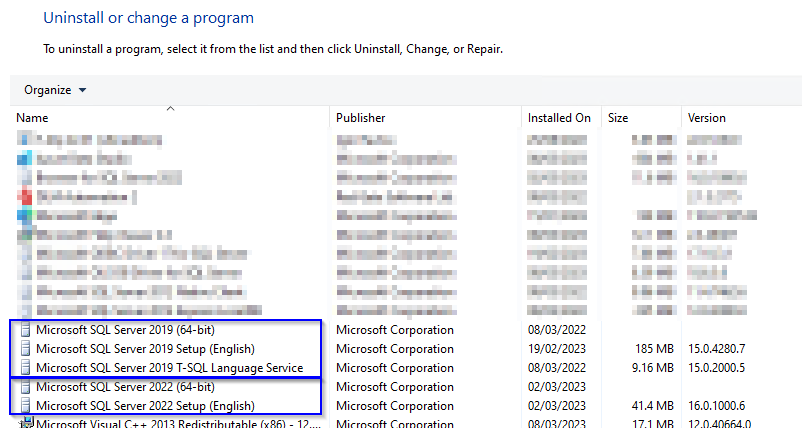Click the sort arrow above Name column
Screen dimensions: 802x428
click(x=171, y=108)
